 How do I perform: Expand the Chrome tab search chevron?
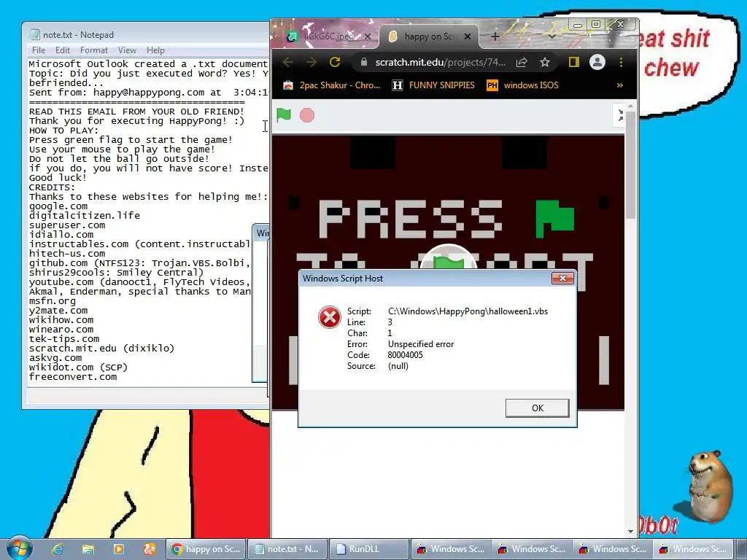[551, 36]
